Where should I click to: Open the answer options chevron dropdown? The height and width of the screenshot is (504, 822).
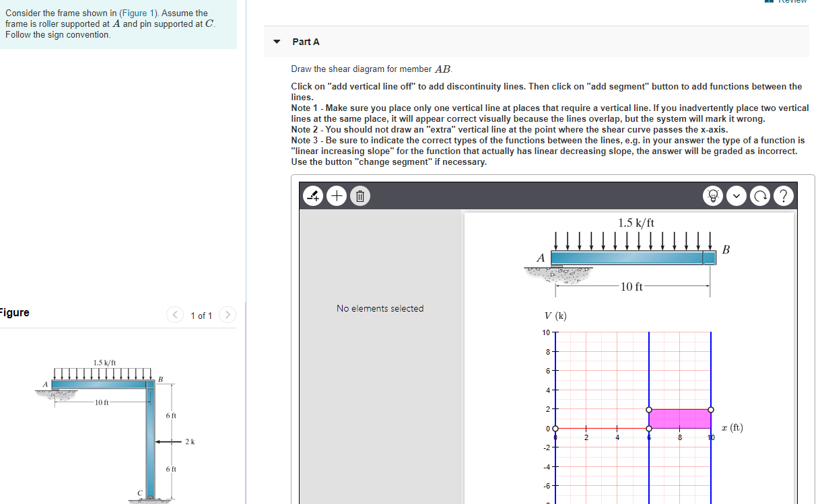(737, 196)
